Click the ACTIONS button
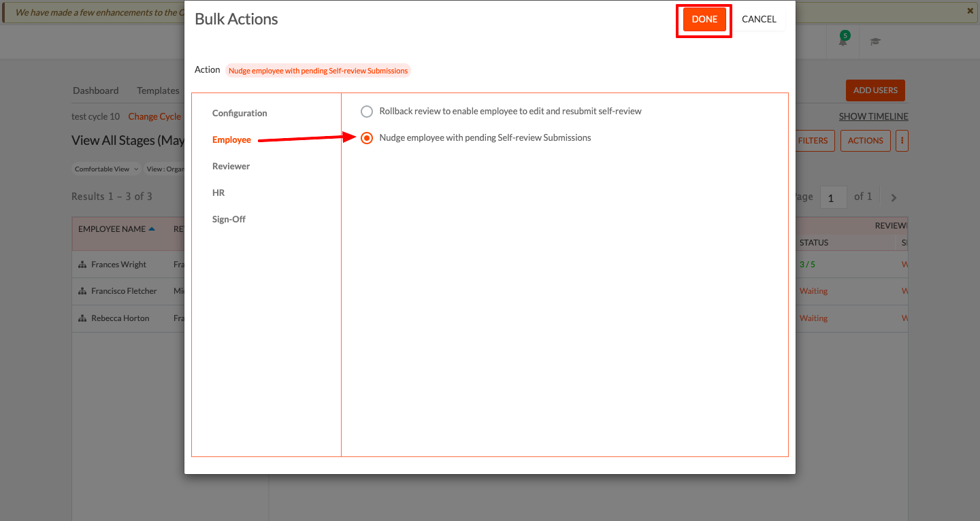This screenshot has height=521, width=980. 866,141
